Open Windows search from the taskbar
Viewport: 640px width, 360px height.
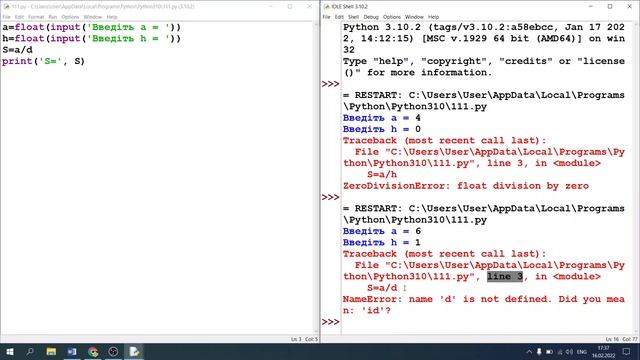(x=30, y=351)
